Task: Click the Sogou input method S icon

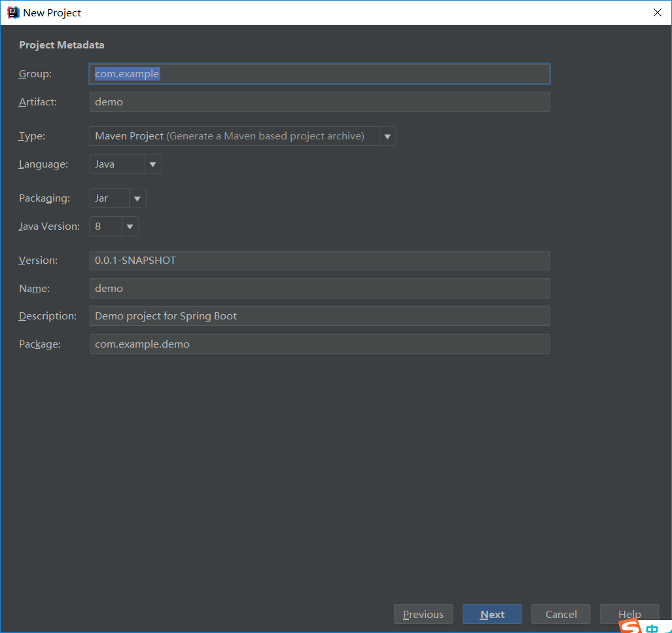Action: point(630,627)
